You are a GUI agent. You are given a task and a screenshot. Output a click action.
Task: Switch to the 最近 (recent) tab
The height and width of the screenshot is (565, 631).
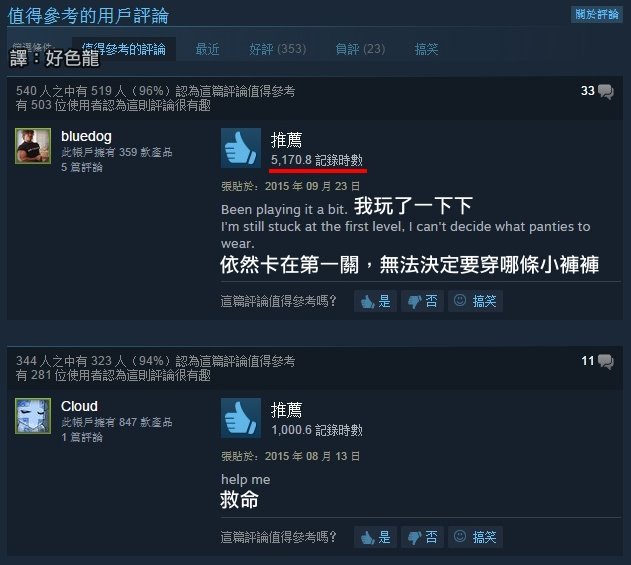[207, 49]
